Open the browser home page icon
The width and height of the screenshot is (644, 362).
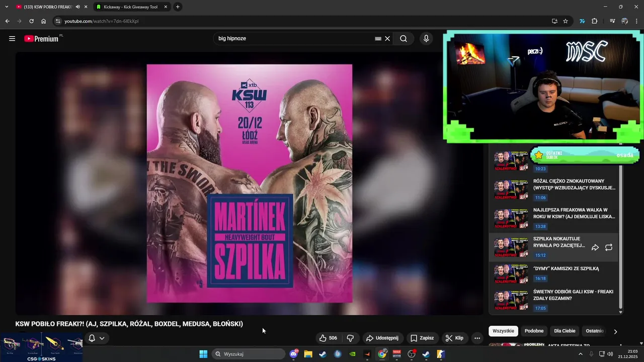[x=44, y=21]
